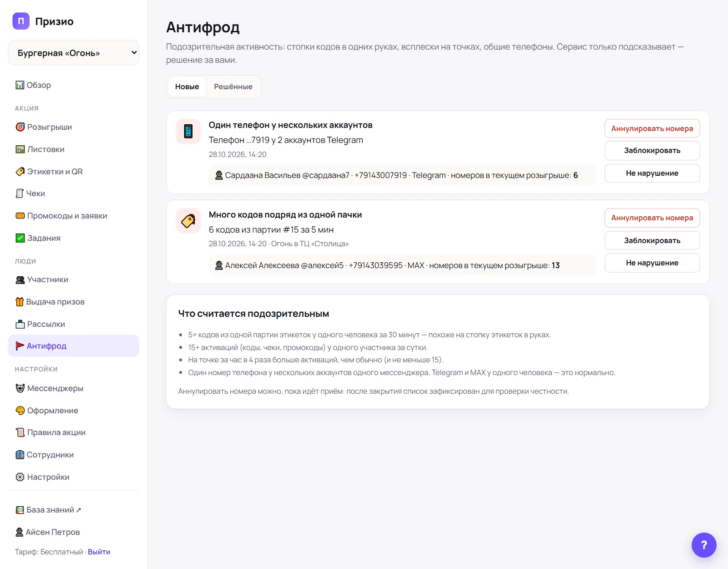728x569 pixels.
Task: Click the phone icon of shared-phone alert
Action: pos(188,132)
